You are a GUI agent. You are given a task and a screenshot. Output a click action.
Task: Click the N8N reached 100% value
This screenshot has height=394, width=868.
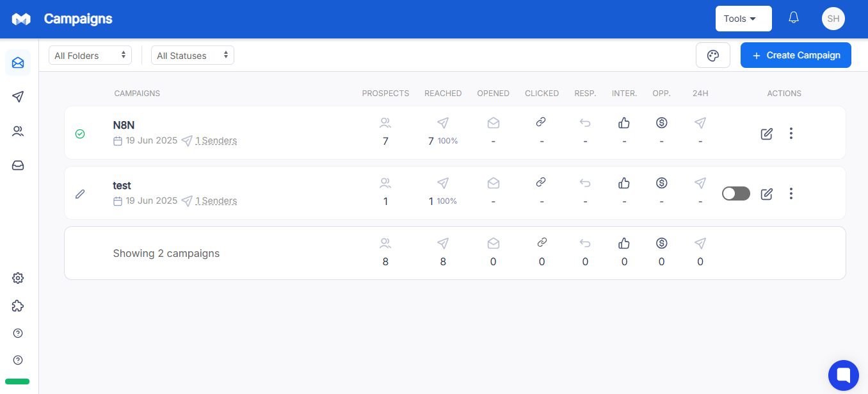[447, 141]
